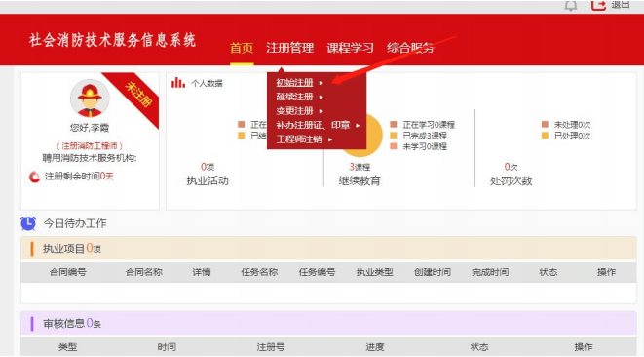This screenshot has height=357, width=644.
Task: Click the 正在学习0课程 legend text
Action: (x=429, y=125)
